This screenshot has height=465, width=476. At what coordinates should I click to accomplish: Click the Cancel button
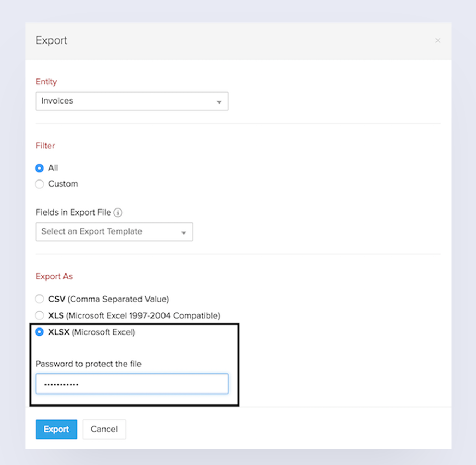pos(104,429)
